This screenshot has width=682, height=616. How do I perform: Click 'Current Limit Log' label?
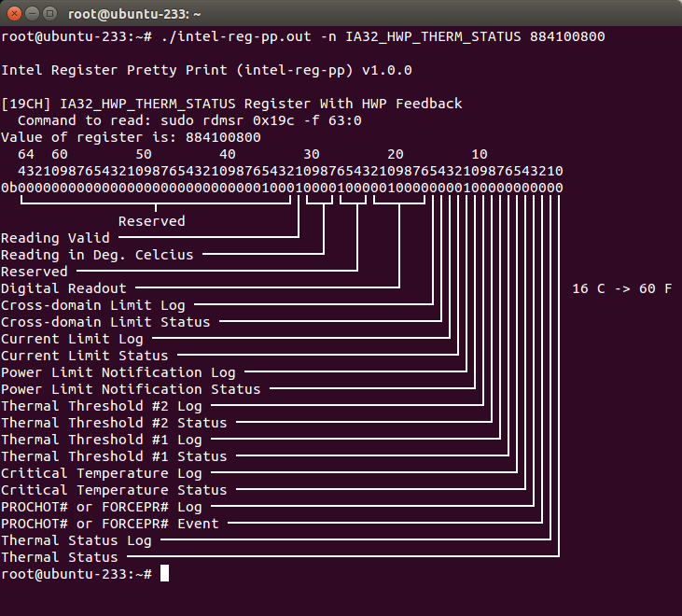pyautogui.click(x=72, y=339)
